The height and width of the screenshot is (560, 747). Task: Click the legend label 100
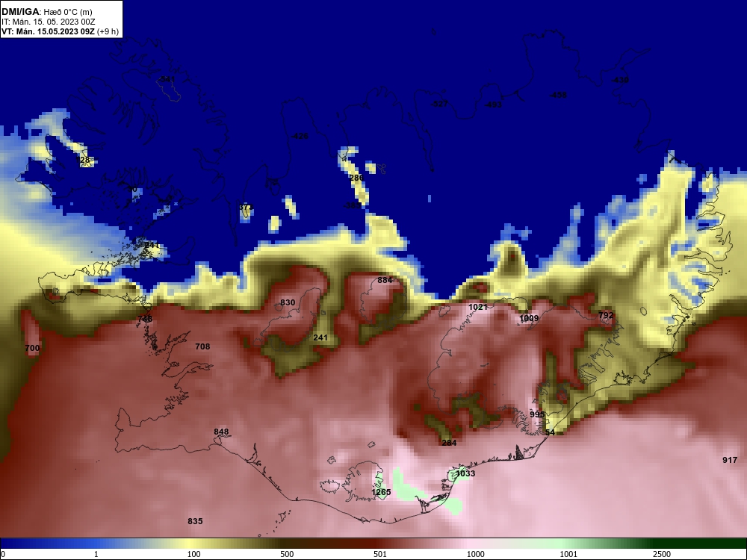coord(193,554)
